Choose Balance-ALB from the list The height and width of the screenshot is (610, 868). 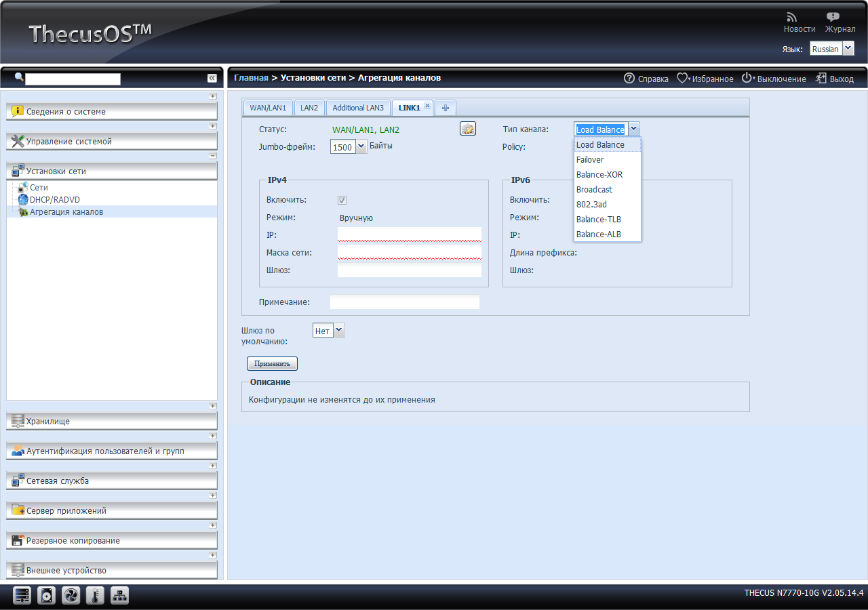pyautogui.click(x=608, y=235)
